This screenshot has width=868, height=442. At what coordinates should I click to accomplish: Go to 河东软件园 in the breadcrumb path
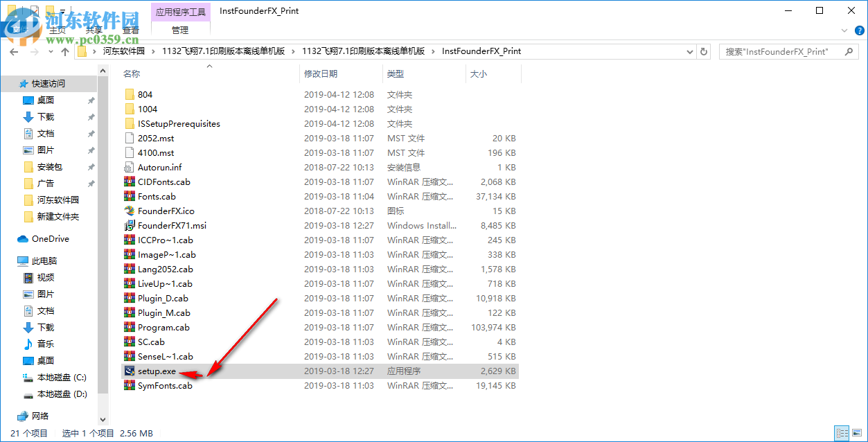click(x=124, y=51)
